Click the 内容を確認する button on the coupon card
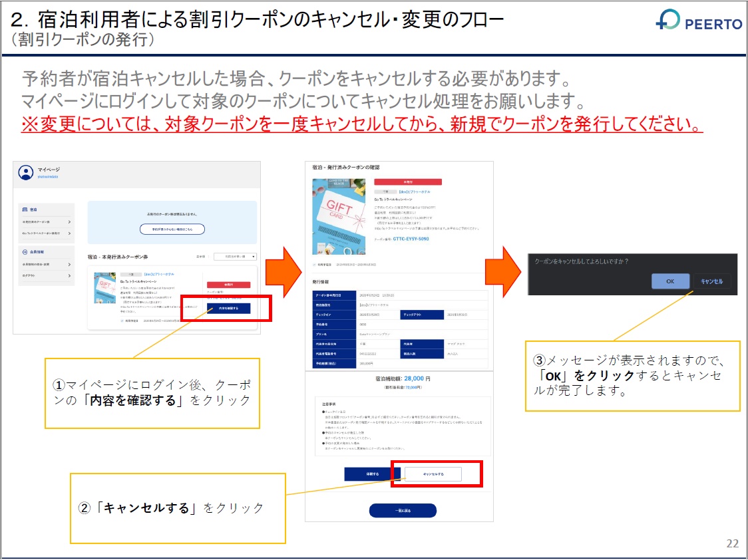The height and width of the screenshot is (560, 748). (x=228, y=309)
